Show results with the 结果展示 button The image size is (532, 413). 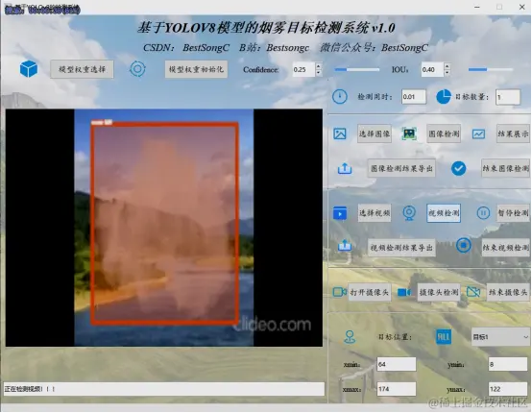click(513, 134)
